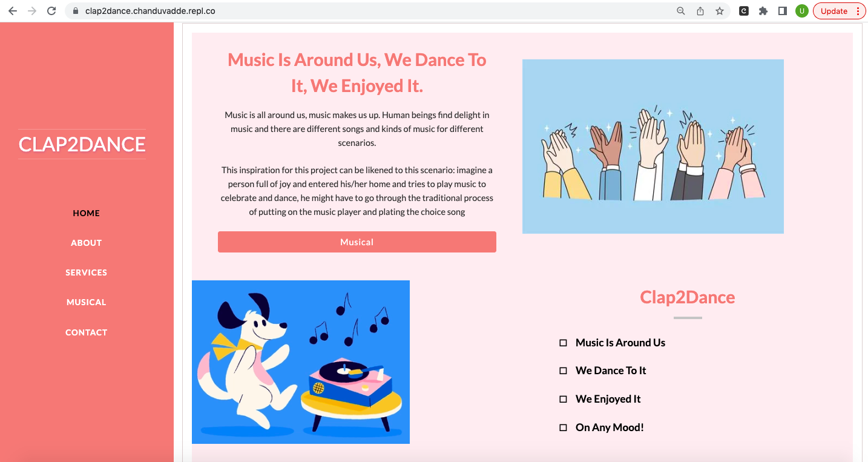Image resolution: width=868 pixels, height=462 pixels.
Task: Open the zoom magnifier icon in address bar
Action: 681,11
